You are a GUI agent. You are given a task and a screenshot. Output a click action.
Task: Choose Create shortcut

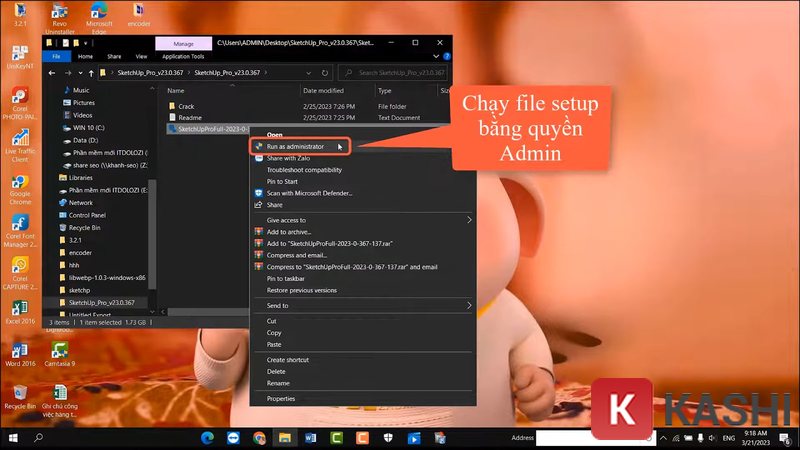click(x=287, y=360)
